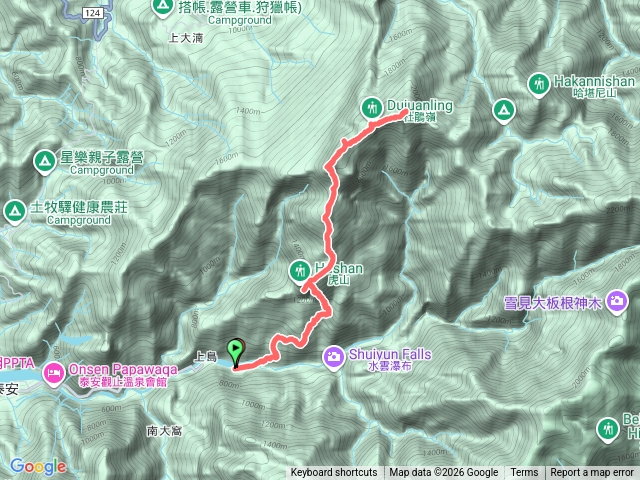640x480 pixels.
Task: Select the Hushan hiking peak icon
Action: [300, 271]
